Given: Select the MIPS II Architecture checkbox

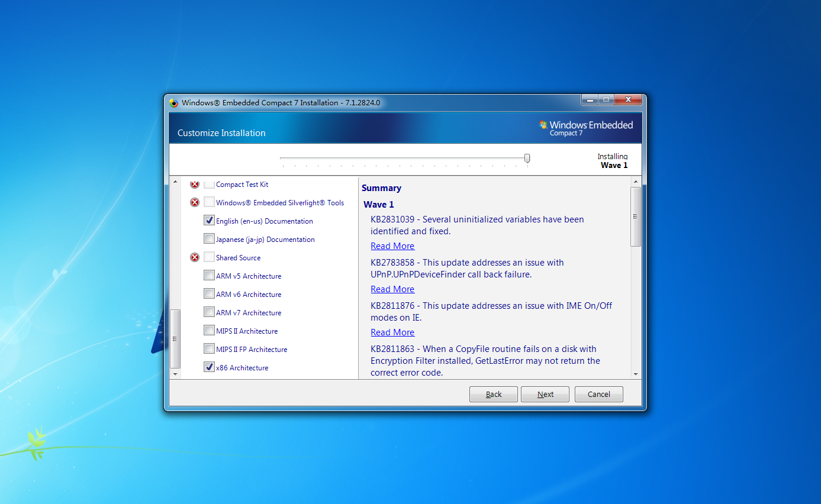Looking at the screenshot, I should point(209,331).
